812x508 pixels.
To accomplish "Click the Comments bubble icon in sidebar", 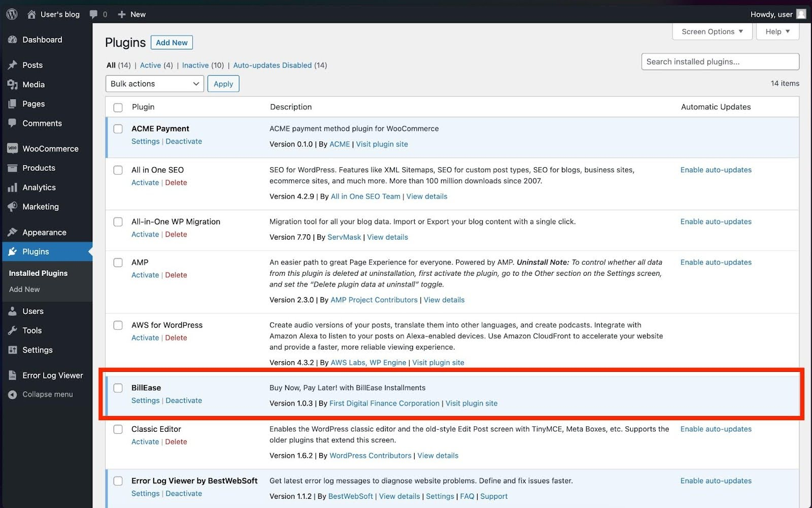I will (13, 123).
